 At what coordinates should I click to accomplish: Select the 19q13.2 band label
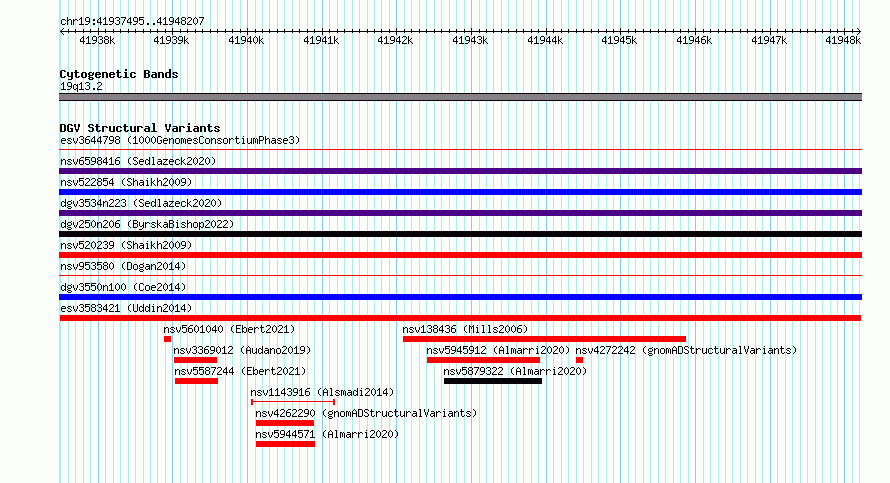coord(81,86)
